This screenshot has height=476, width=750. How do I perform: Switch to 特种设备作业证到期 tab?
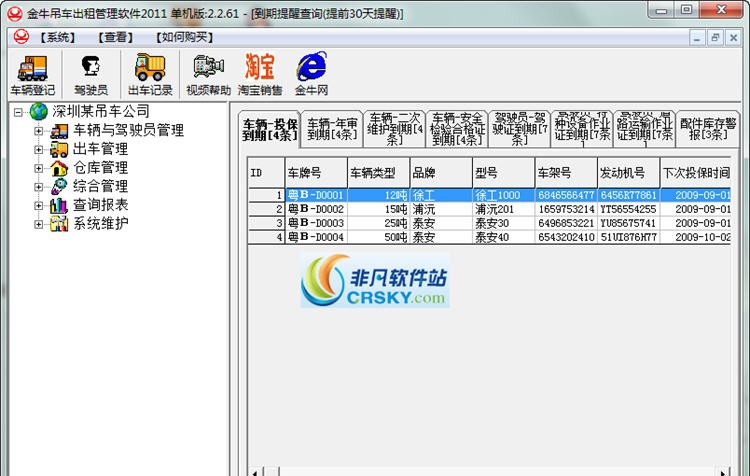pos(582,129)
